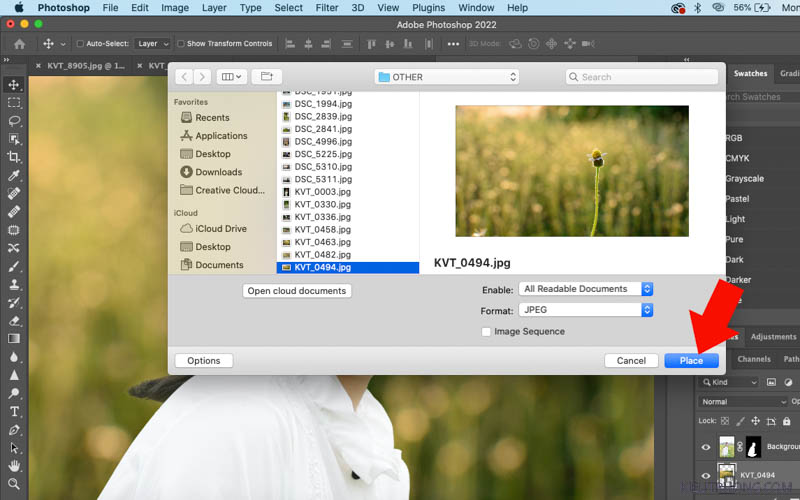Open the Enable All Readable Documents dropdown
800x500 pixels.
[586, 289]
